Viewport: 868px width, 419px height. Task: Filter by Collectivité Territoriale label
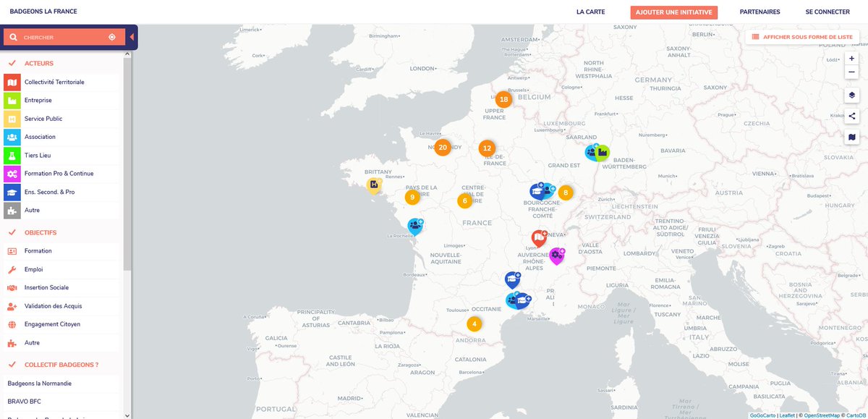click(54, 82)
